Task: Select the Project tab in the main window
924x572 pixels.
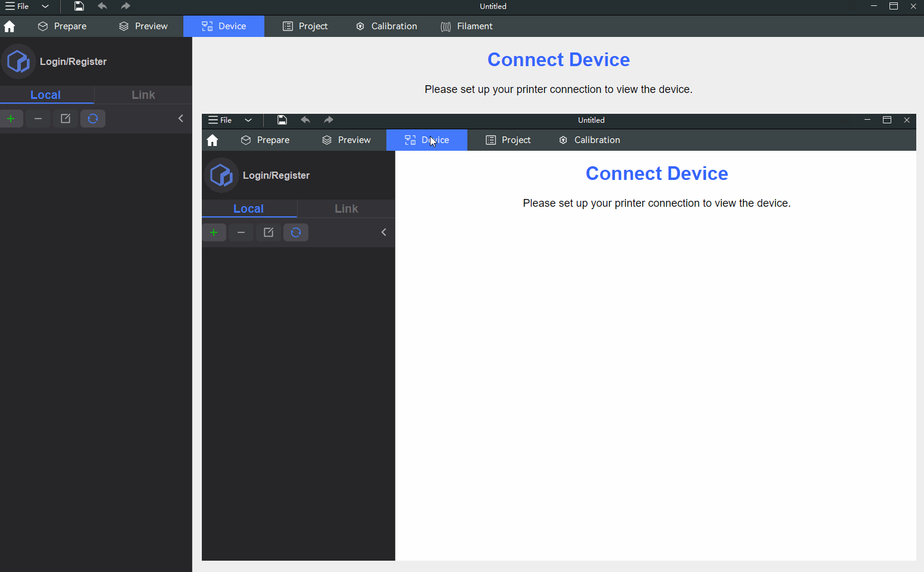Action: coord(305,26)
